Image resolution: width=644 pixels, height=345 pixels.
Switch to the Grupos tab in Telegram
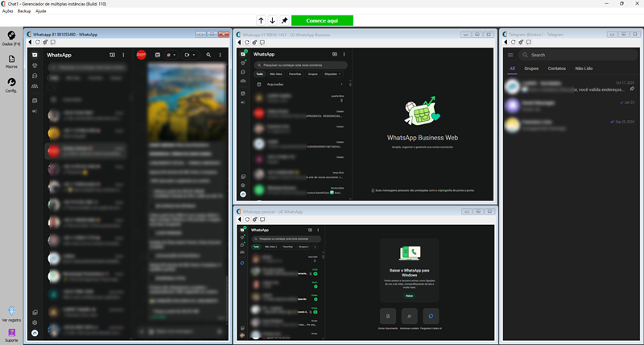click(x=531, y=69)
